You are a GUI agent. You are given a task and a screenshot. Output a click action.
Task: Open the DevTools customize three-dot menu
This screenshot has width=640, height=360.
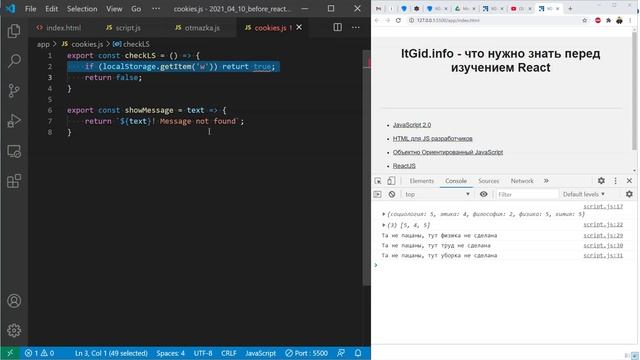(616, 181)
